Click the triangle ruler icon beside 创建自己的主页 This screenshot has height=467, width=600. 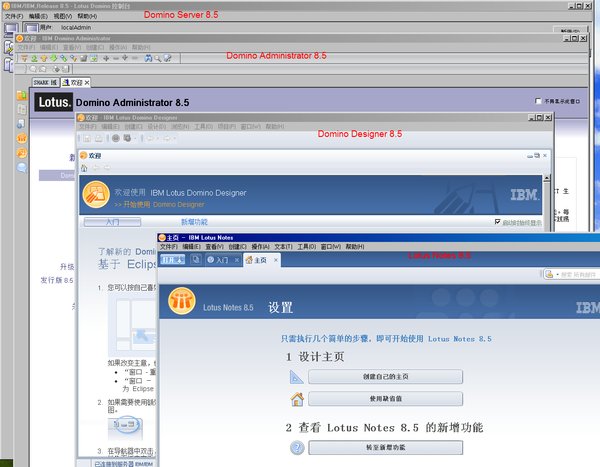(x=297, y=377)
